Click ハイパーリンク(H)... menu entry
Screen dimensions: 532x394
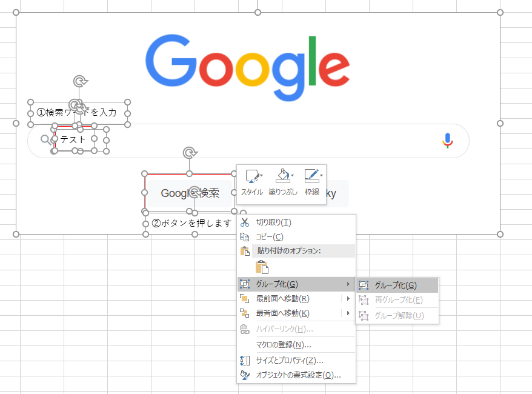tap(296, 329)
